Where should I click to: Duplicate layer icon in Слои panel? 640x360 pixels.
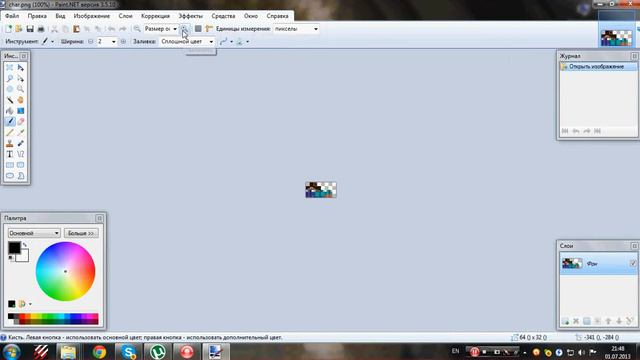[x=587, y=321]
